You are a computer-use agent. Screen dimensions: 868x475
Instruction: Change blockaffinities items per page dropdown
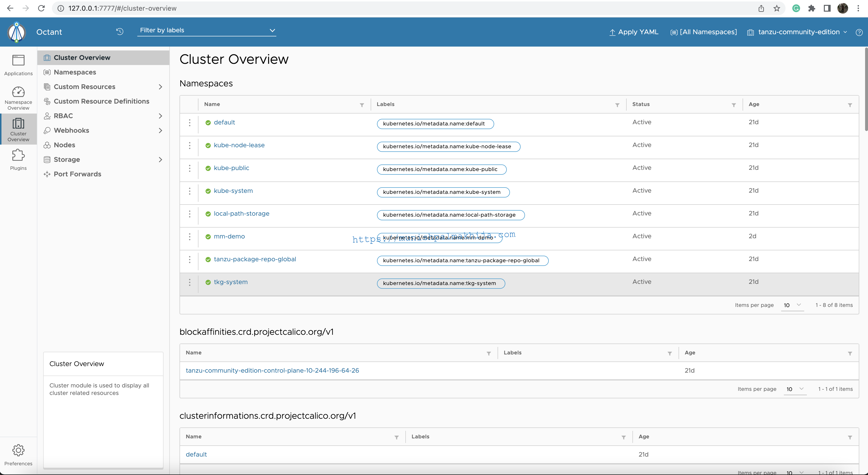click(795, 389)
